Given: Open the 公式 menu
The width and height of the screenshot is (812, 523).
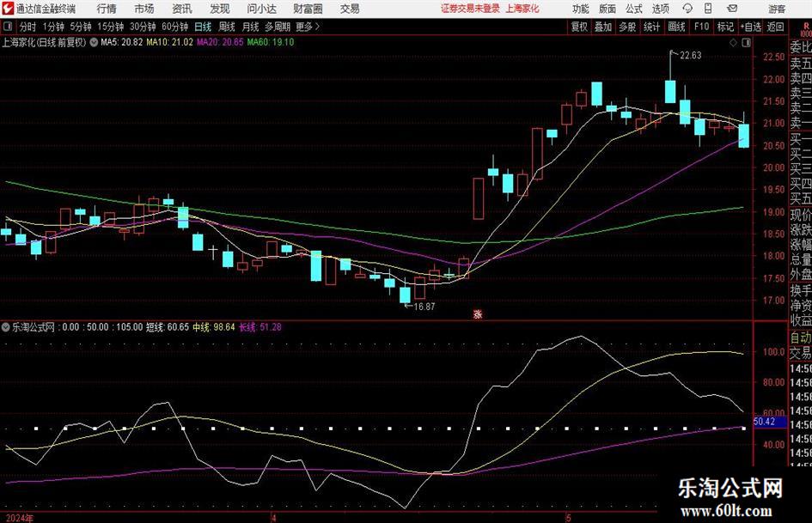Looking at the screenshot, I should tap(634, 9).
